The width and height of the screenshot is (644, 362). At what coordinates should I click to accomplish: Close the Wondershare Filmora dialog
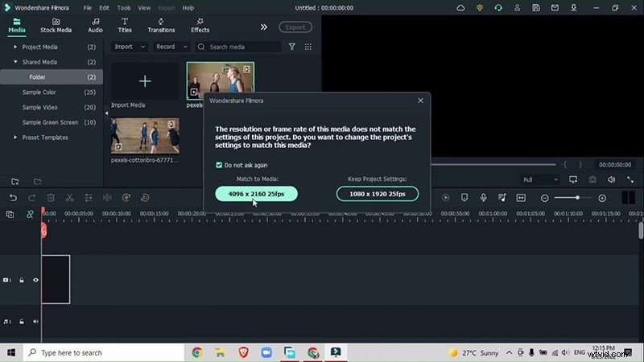click(420, 101)
